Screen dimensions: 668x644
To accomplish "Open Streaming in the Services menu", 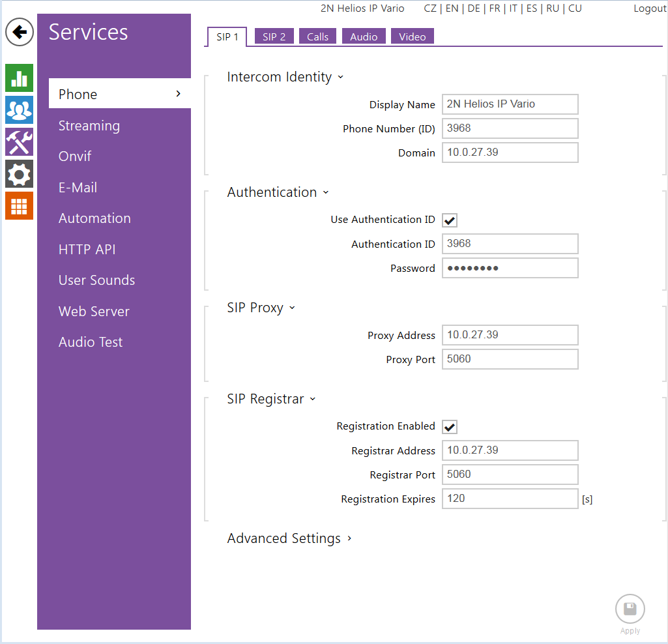I will [x=89, y=126].
